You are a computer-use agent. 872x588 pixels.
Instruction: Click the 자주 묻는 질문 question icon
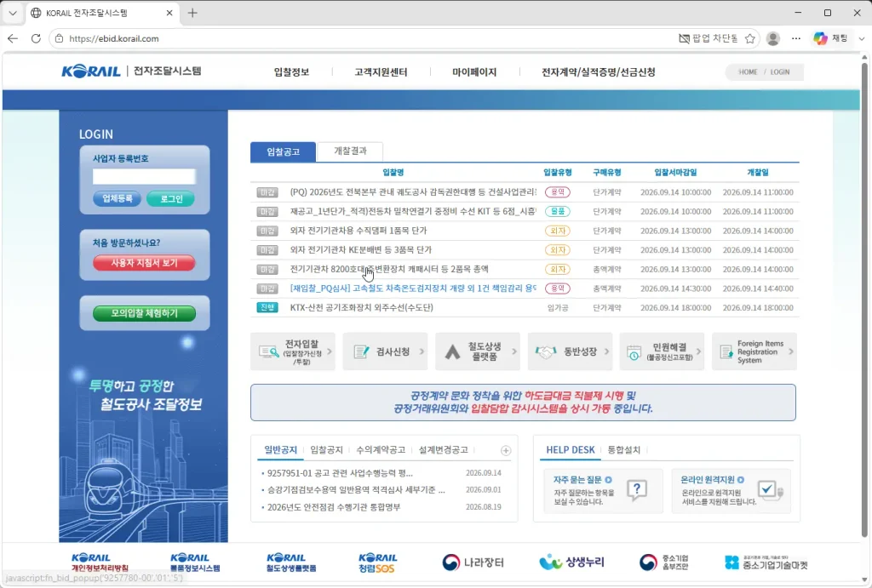pos(637,490)
